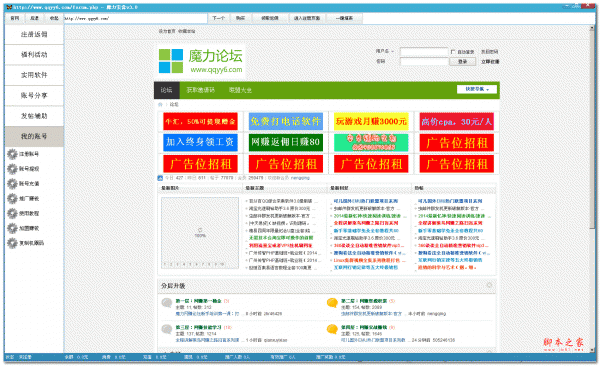Viewport: 600px width, 366px height.
Task: Focus the 密码 password field
Action: [x=424, y=62]
